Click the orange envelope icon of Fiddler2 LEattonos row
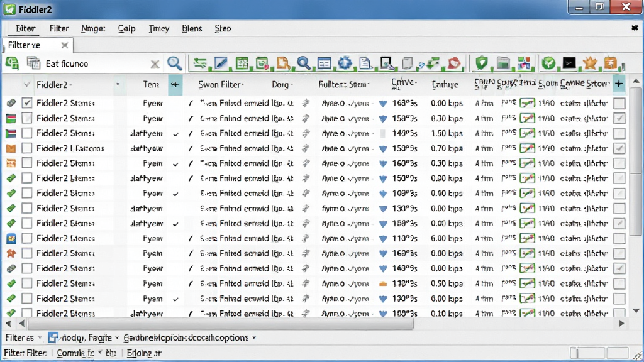644x362 pixels. (x=11, y=148)
